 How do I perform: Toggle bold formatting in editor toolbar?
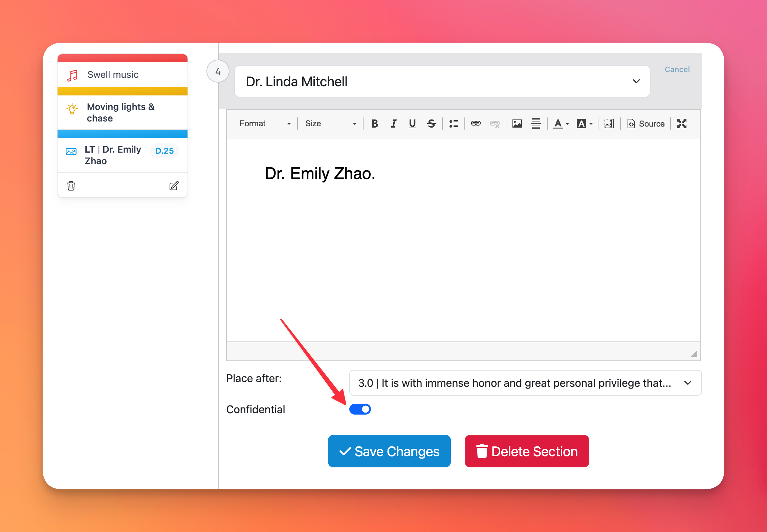click(x=374, y=124)
